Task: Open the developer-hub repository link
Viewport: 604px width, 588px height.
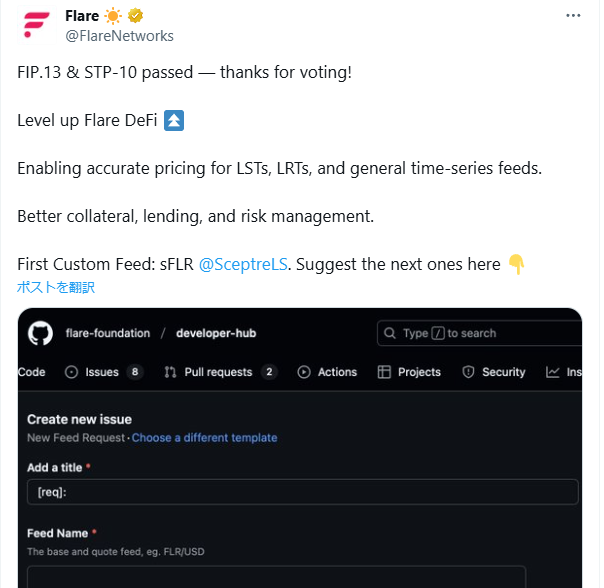Action: point(216,333)
